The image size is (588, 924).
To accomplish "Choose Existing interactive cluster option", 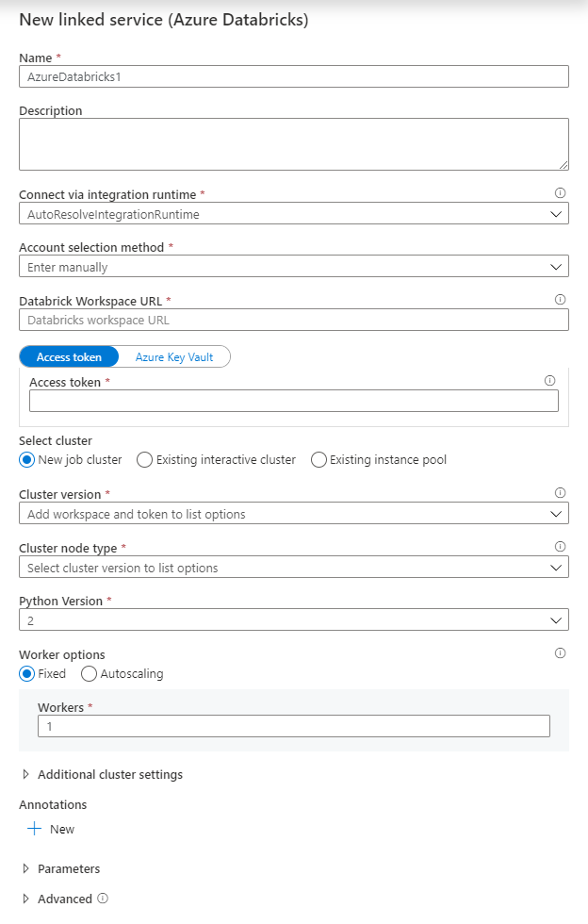I will coord(144,460).
